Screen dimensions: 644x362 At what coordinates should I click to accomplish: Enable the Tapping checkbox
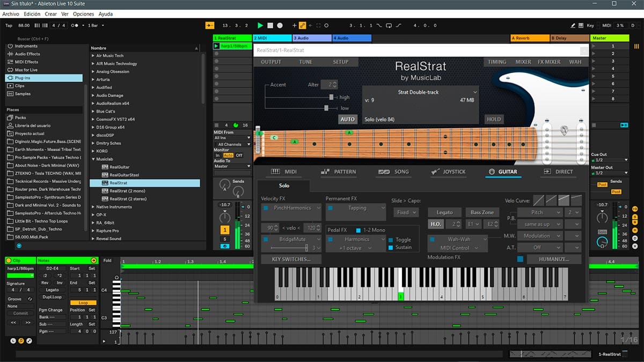[330, 208]
